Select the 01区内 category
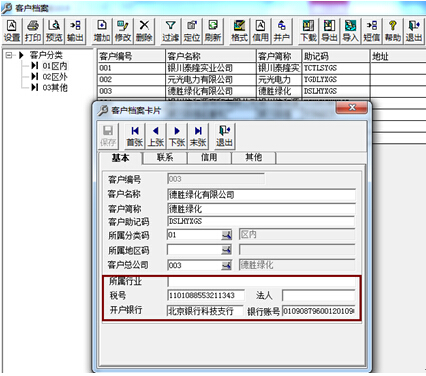This screenshot has height=376, width=426. [55, 66]
